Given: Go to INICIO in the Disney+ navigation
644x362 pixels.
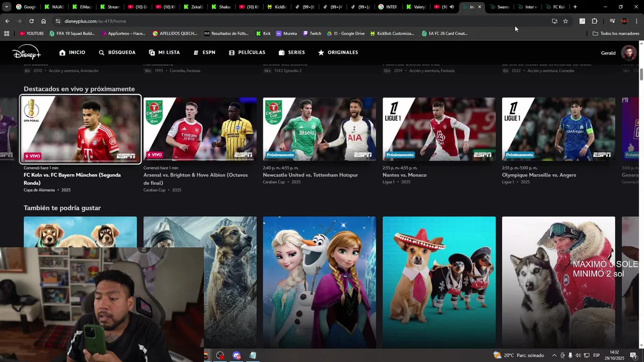Looking at the screenshot, I should 72,52.
